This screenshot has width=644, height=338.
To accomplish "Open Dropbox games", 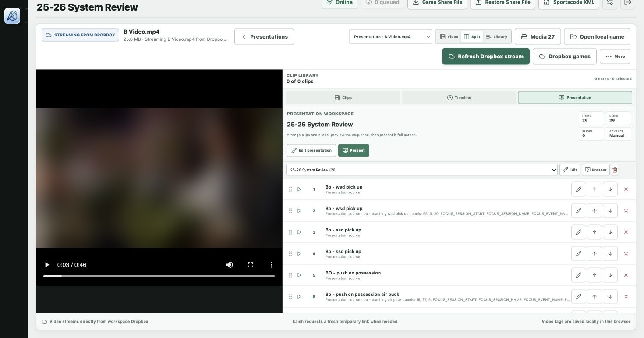I will 565,57.
